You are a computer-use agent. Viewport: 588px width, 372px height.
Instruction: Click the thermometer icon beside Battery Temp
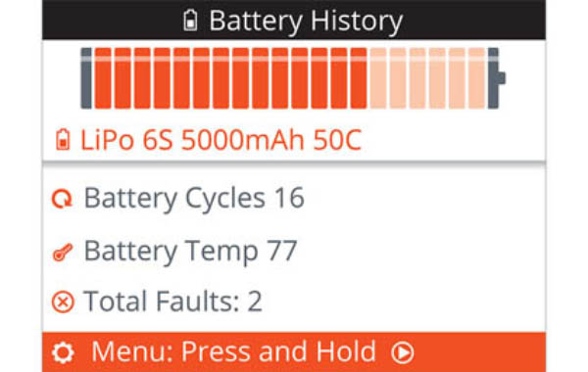coord(63,253)
